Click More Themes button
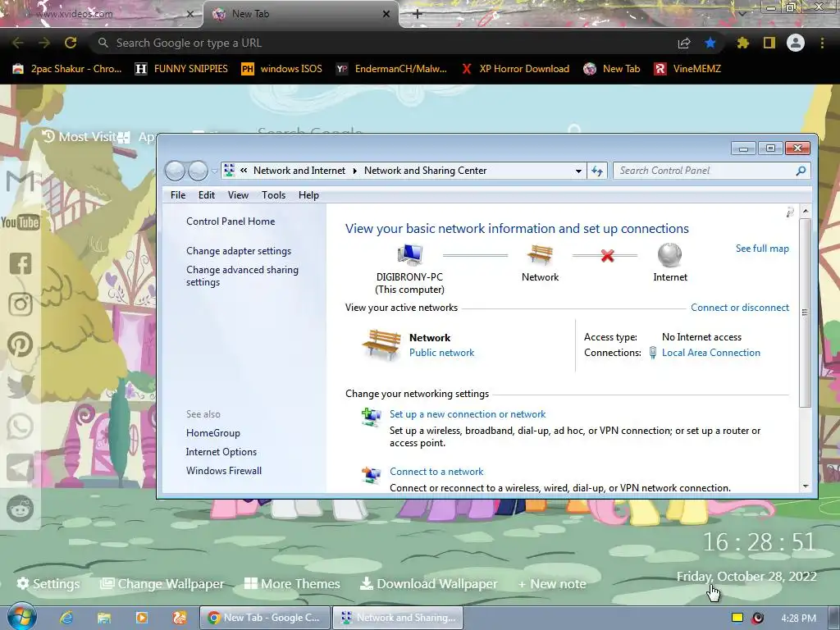This screenshot has width=840, height=630. click(x=292, y=583)
